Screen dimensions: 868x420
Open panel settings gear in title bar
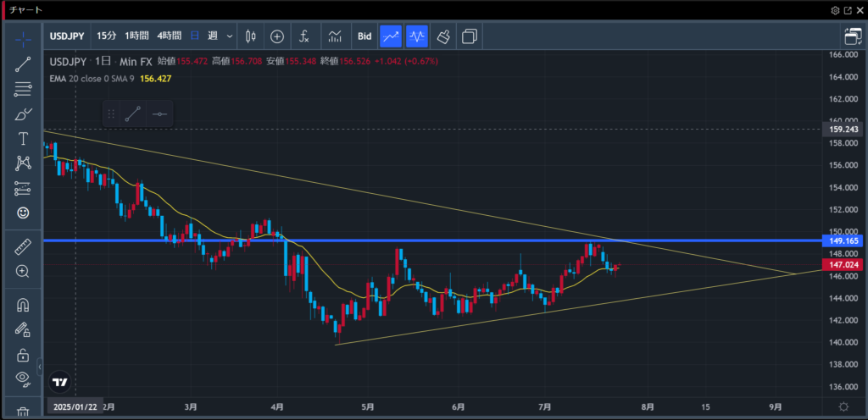(835, 10)
